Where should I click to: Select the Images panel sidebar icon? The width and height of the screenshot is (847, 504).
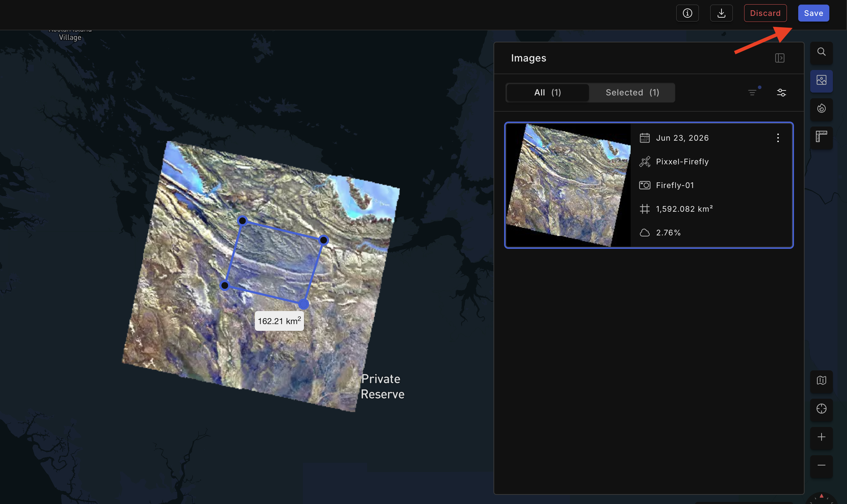click(x=821, y=81)
